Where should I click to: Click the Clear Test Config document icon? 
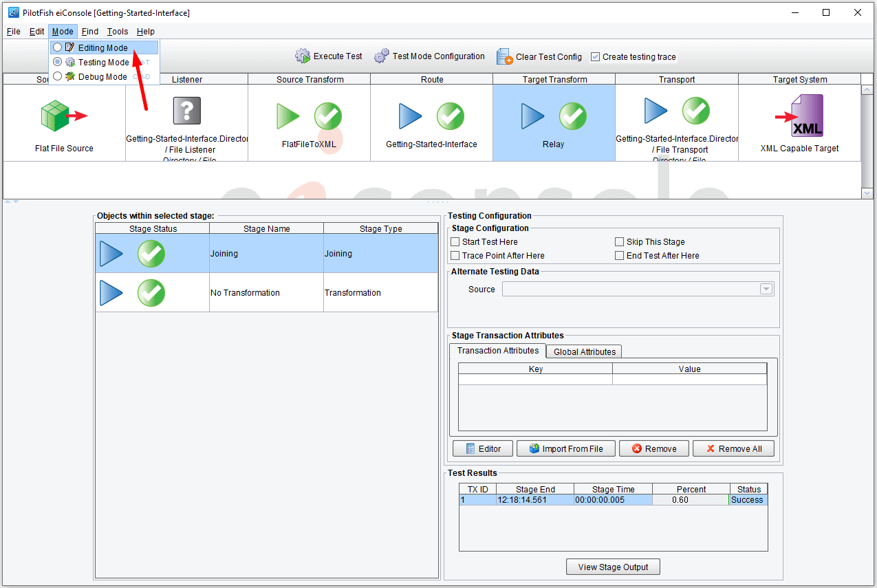point(504,56)
